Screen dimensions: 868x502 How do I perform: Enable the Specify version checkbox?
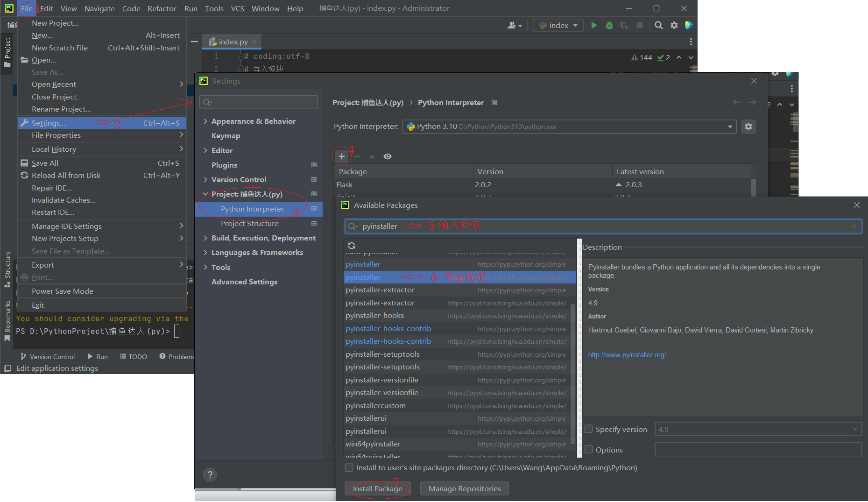(x=588, y=429)
